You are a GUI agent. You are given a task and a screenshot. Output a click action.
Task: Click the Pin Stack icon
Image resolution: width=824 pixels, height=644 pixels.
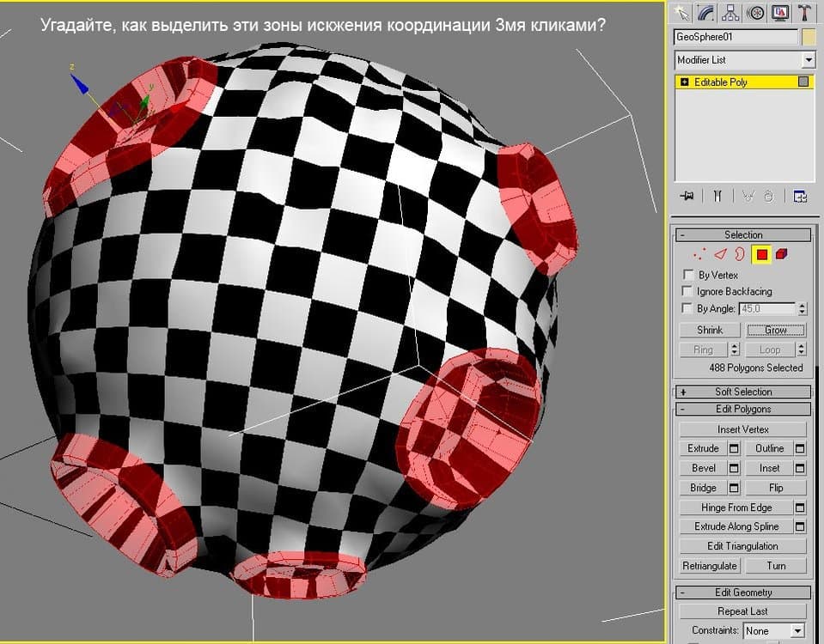pos(687,196)
